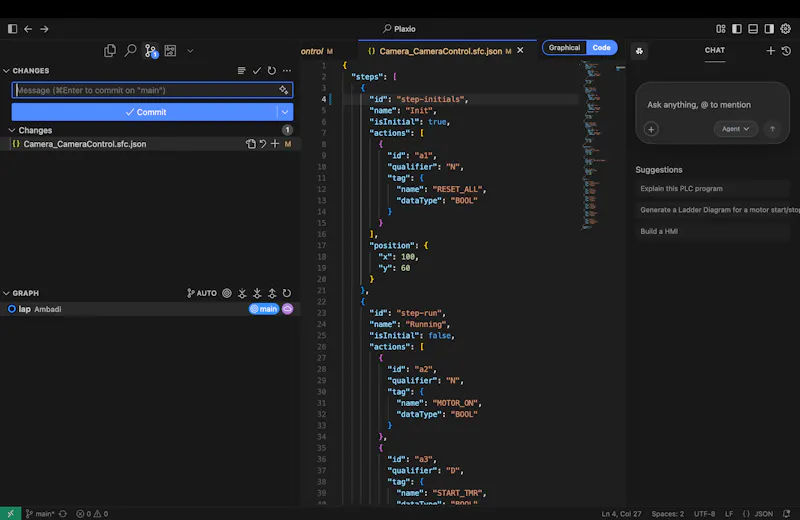Open the settings gear
This screenshot has height=520, width=800.
click(786, 29)
